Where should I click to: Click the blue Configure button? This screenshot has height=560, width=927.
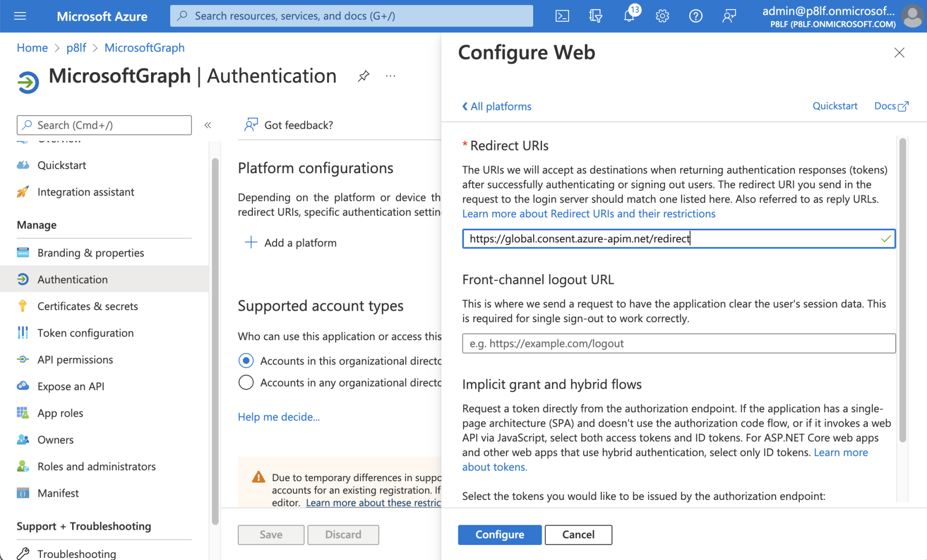point(499,534)
